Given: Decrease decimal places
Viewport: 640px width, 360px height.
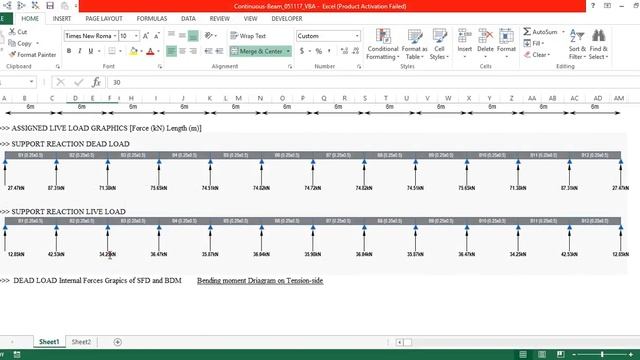Looking at the screenshot, I should click(356, 51).
